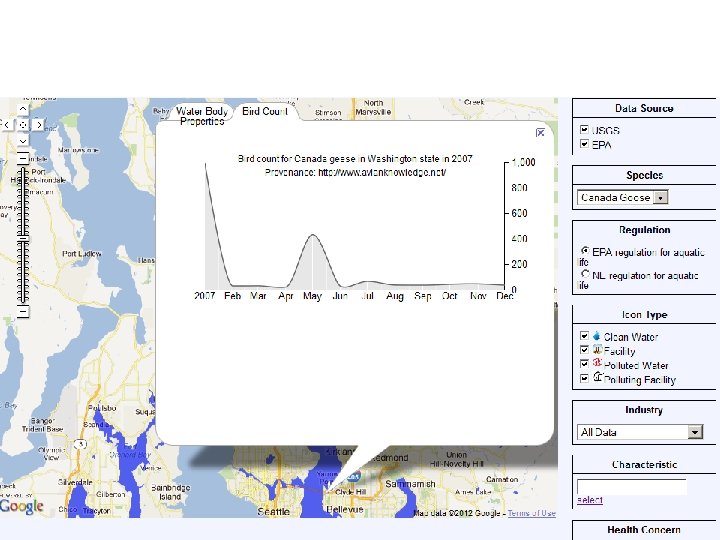Open the Terms of Use link
This screenshot has width=720, height=540.
pos(531,513)
